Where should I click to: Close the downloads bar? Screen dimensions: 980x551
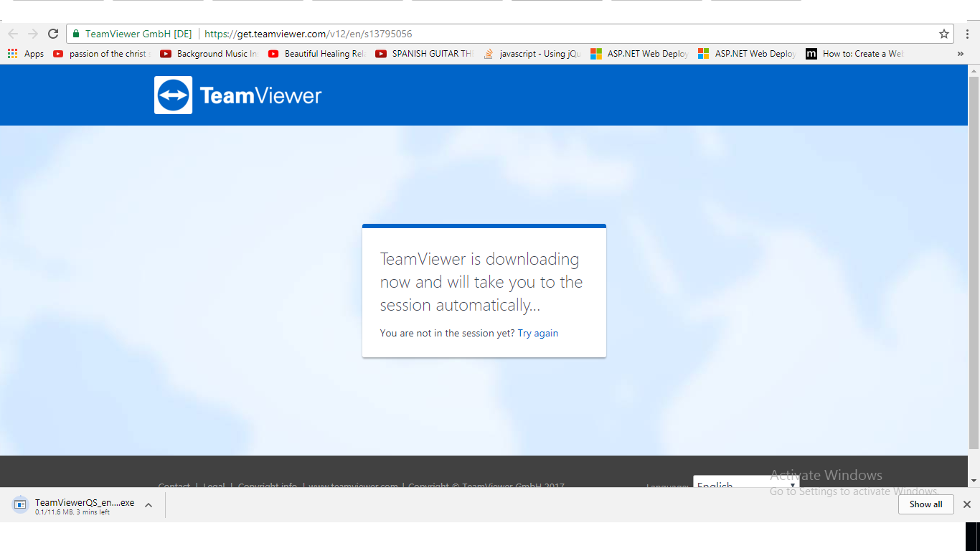pyautogui.click(x=966, y=504)
